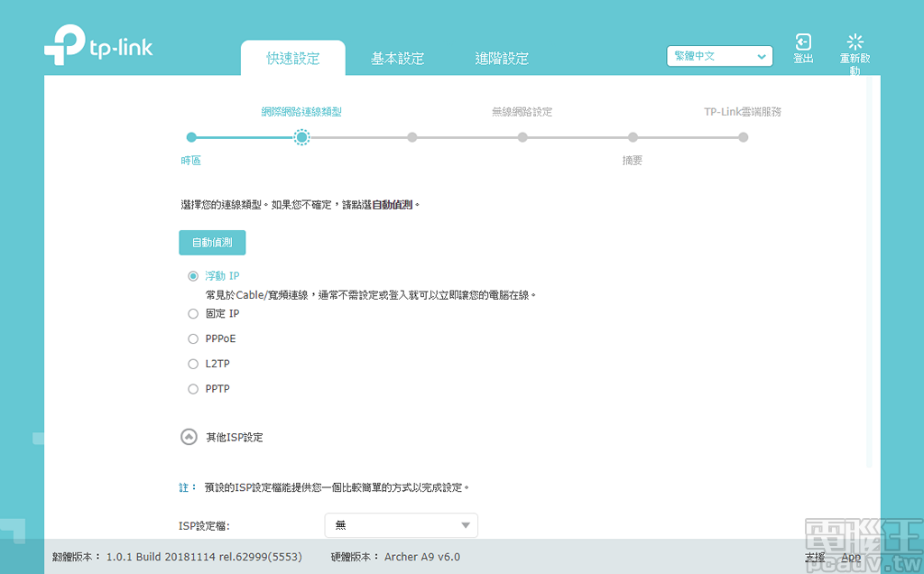Open the 繁體中文 language dropdown
The image size is (924, 574).
pos(719,55)
